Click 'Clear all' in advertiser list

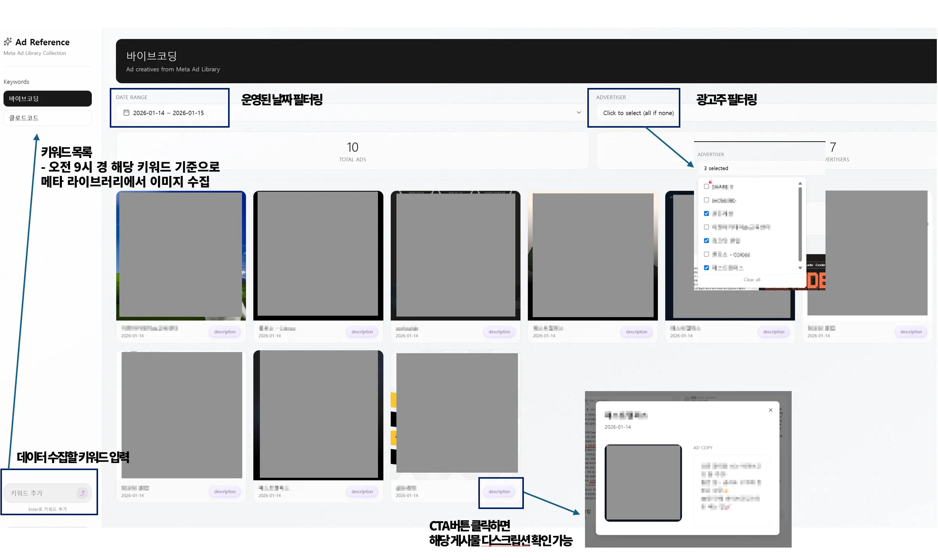751,279
